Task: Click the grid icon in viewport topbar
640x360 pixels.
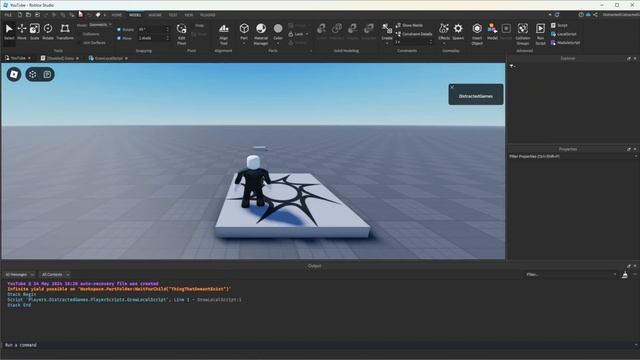Action: click(x=33, y=74)
